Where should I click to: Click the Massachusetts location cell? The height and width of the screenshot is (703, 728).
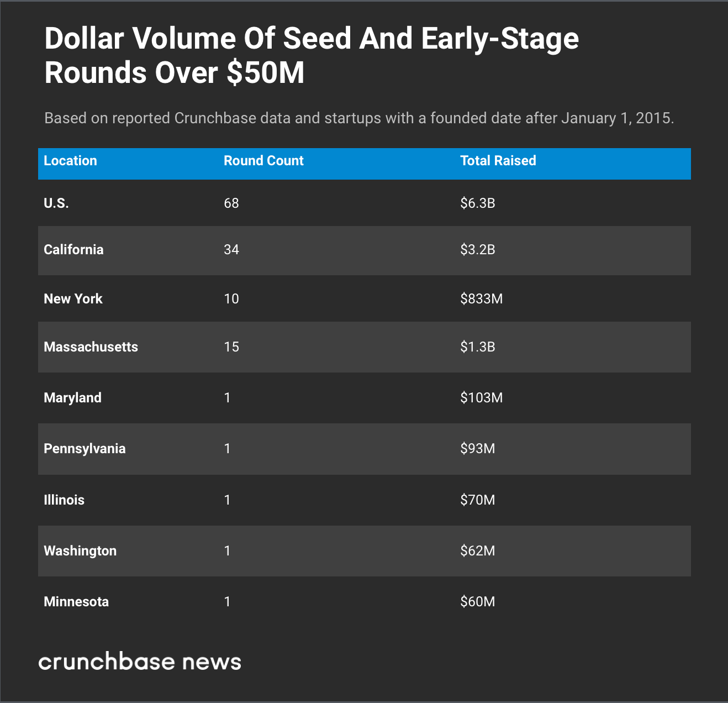click(x=91, y=347)
